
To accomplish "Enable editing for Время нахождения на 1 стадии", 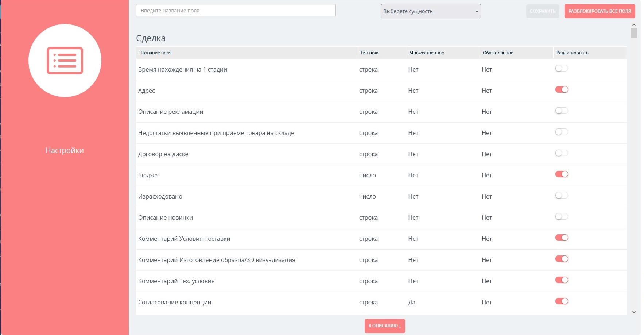I will click(x=561, y=69).
